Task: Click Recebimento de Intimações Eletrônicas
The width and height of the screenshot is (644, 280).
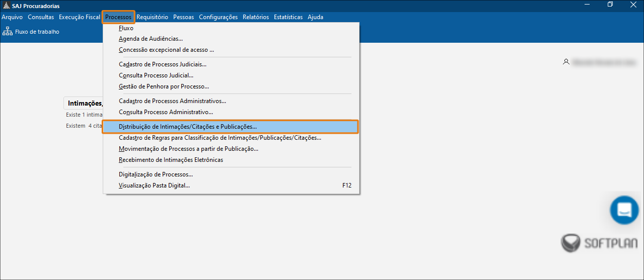Action: [x=171, y=160]
